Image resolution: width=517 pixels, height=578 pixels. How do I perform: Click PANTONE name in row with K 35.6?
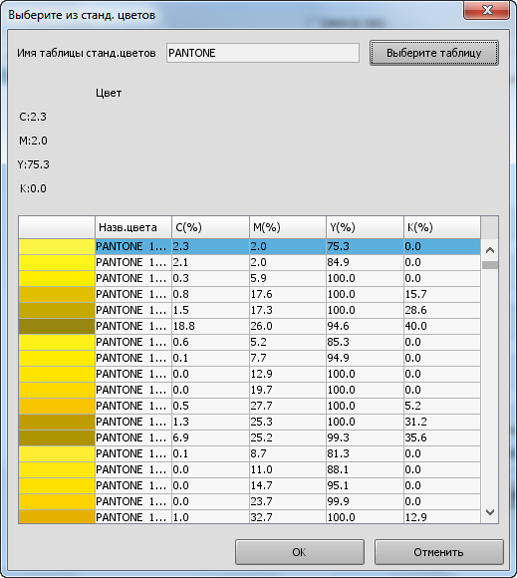133,438
